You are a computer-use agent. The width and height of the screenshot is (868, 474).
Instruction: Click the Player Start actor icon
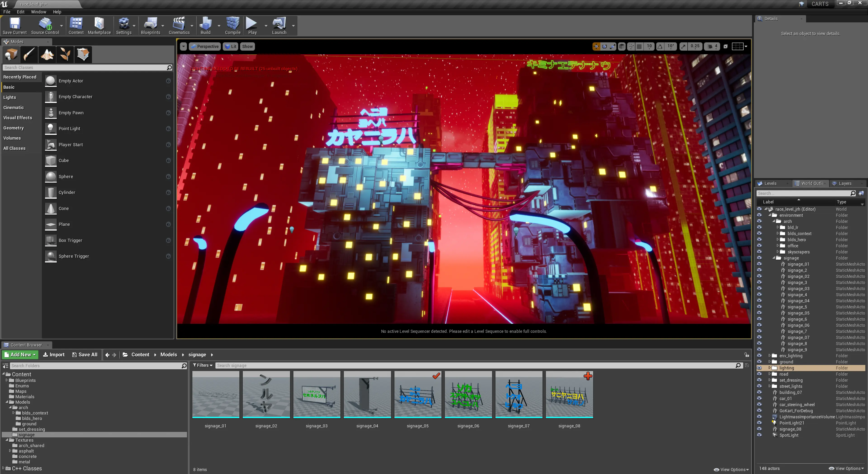click(x=51, y=145)
